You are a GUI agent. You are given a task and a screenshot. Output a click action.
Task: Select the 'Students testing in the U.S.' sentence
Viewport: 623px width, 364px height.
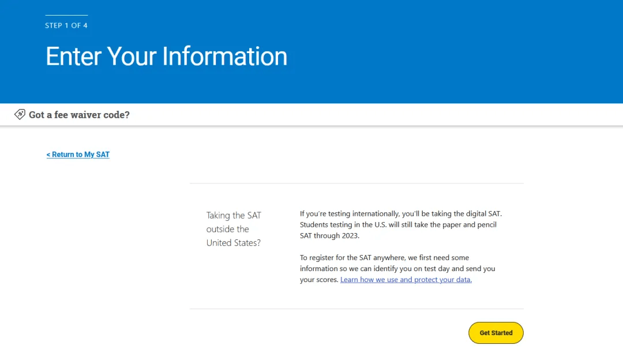pyautogui.click(x=398, y=225)
